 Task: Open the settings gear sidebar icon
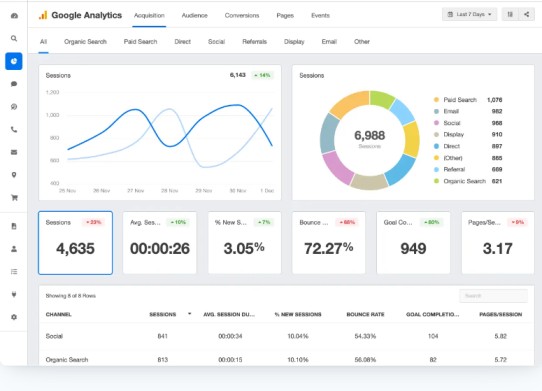[x=14, y=317]
